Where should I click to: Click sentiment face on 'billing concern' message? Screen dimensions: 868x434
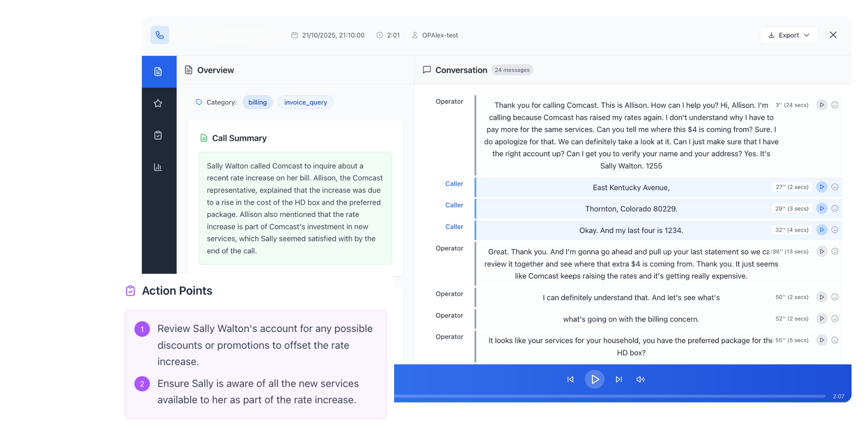pos(835,319)
